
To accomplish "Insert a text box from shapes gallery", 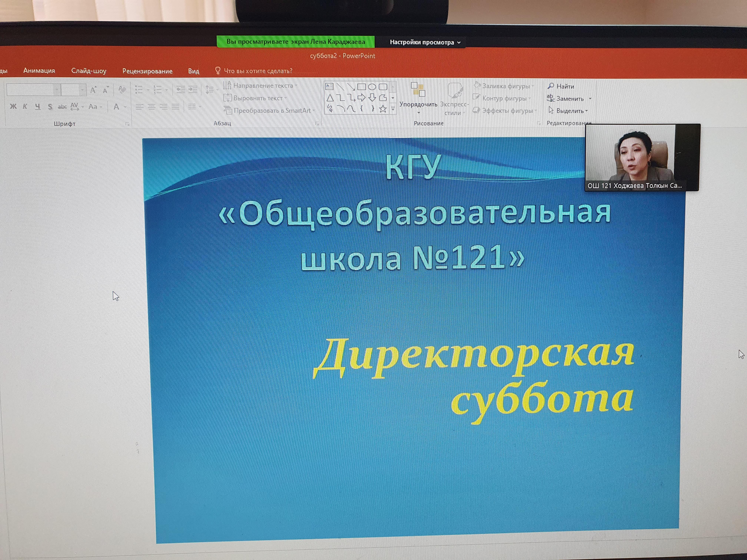I will coord(330,86).
